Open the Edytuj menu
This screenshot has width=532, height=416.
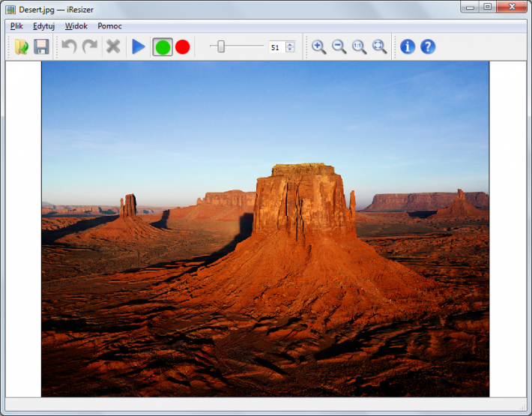[x=43, y=26]
